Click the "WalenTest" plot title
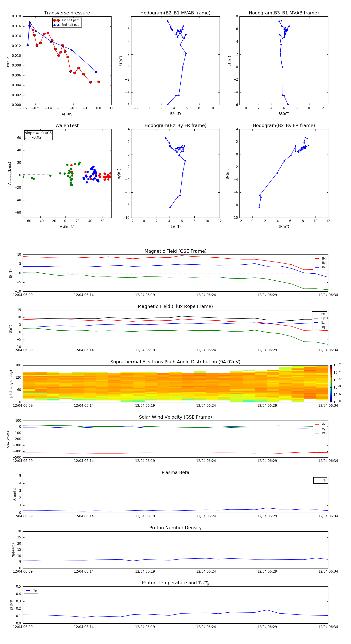The height and width of the screenshot is (644, 351). (x=67, y=125)
